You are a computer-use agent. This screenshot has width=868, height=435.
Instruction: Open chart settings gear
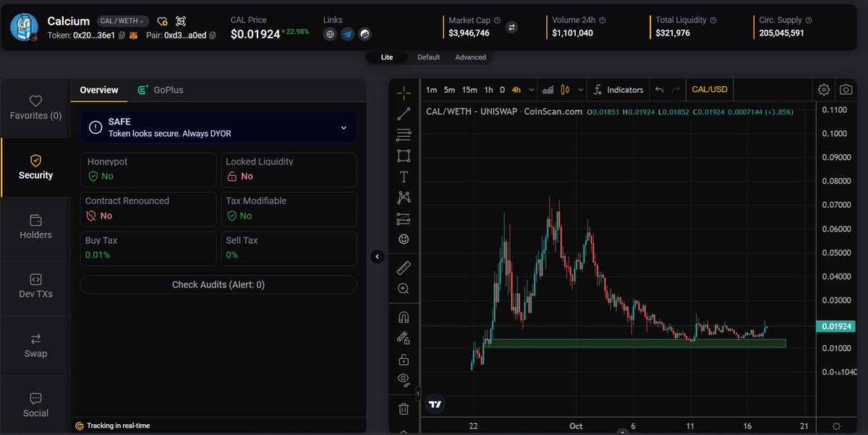pos(824,90)
